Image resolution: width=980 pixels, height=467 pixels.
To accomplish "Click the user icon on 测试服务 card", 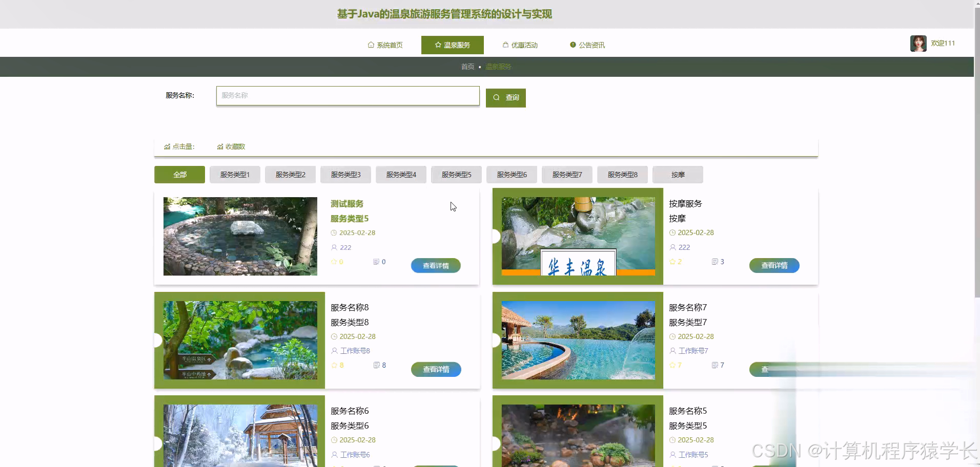I will point(334,247).
